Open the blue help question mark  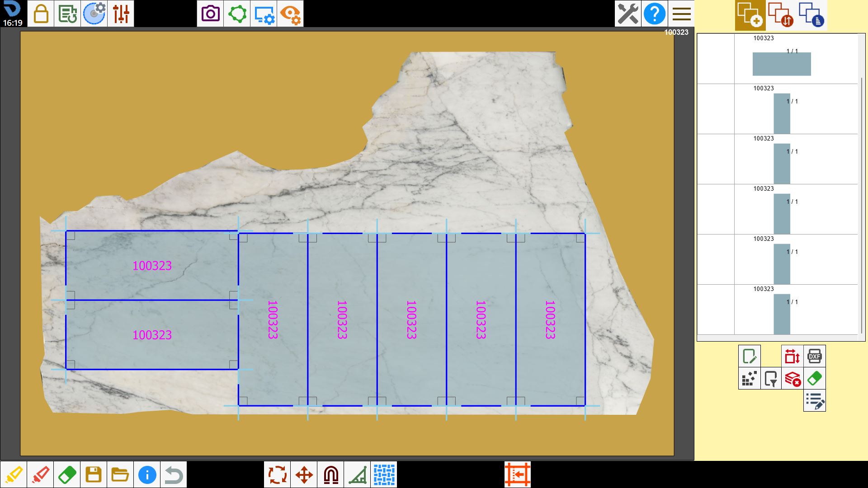655,14
